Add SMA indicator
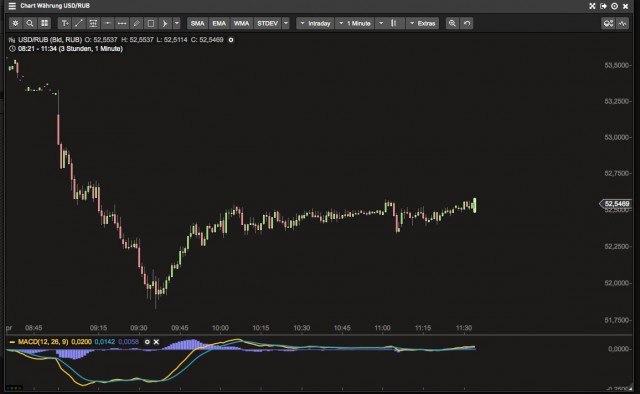This screenshot has height=394, width=640. click(197, 23)
